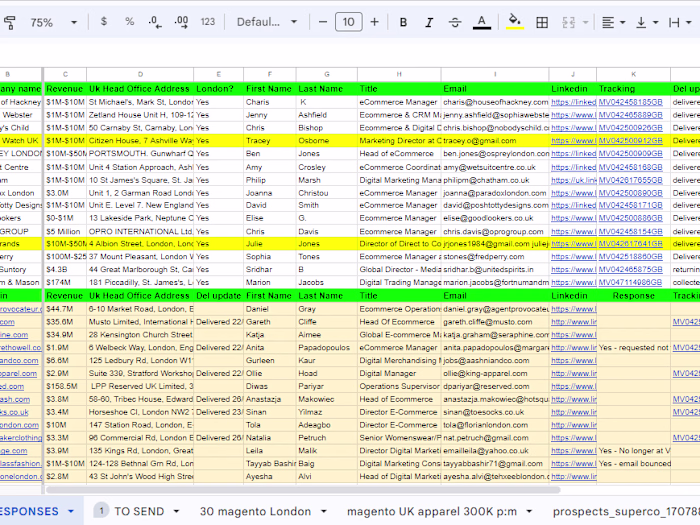The width and height of the screenshot is (700, 525).
Task: Toggle bold formatting
Action: [403, 22]
